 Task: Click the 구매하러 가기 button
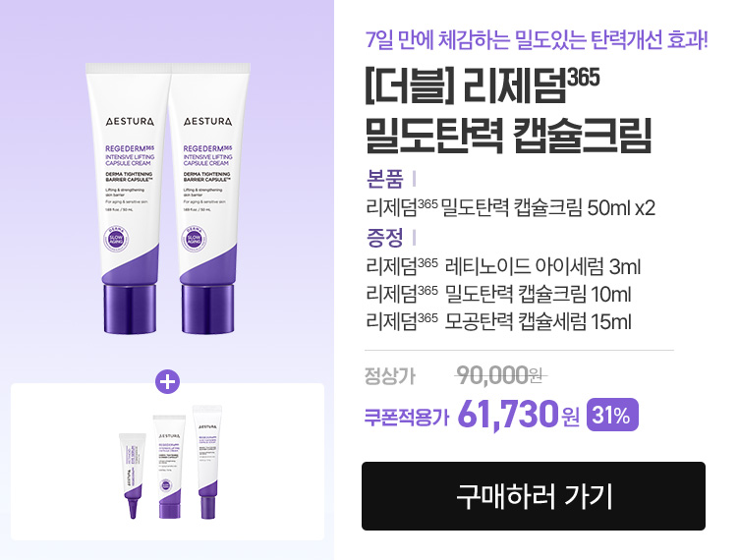pyautogui.click(x=533, y=496)
